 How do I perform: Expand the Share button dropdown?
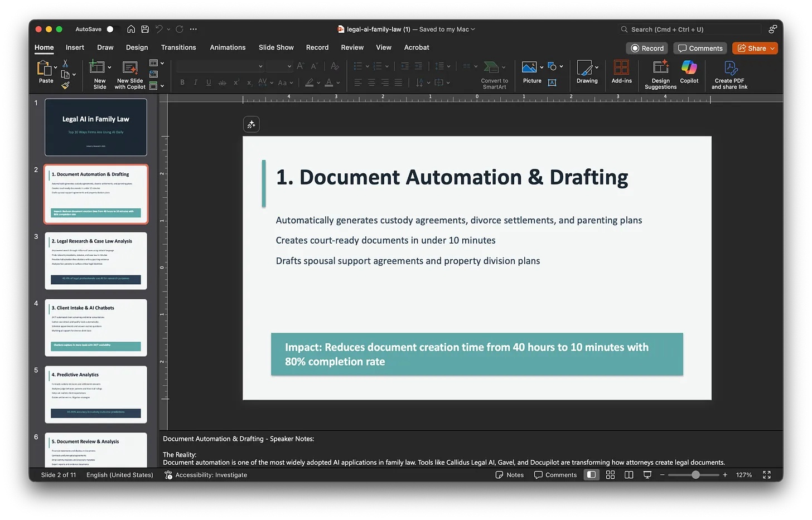tap(772, 48)
